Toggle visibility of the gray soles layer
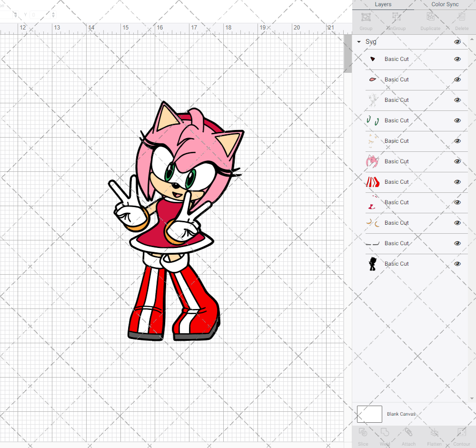The image size is (476, 448). [x=457, y=243]
